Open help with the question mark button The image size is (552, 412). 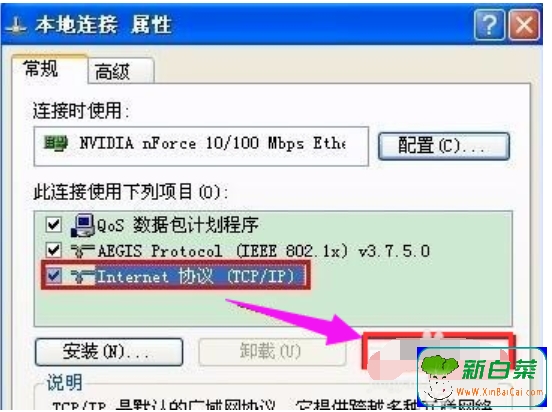tap(489, 25)
